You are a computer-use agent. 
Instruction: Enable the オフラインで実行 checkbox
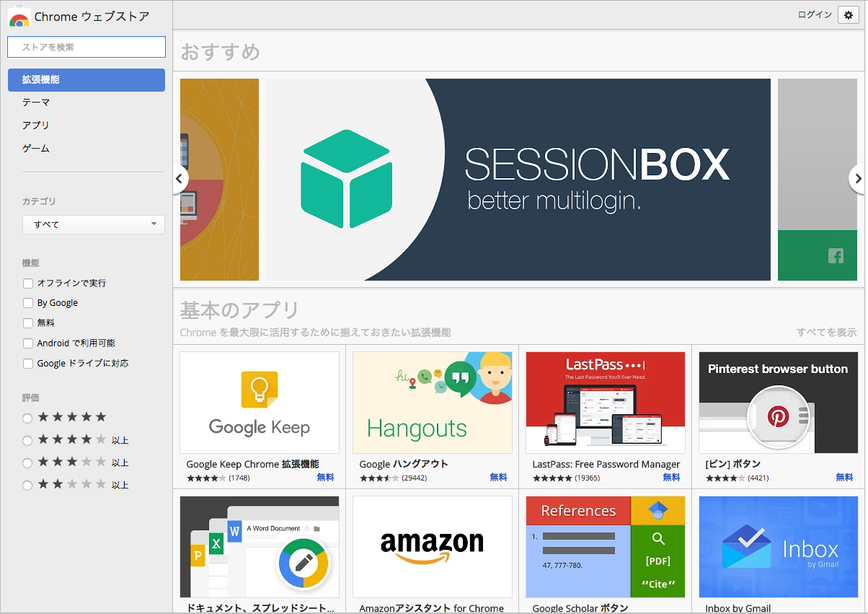tap(28, 284)
